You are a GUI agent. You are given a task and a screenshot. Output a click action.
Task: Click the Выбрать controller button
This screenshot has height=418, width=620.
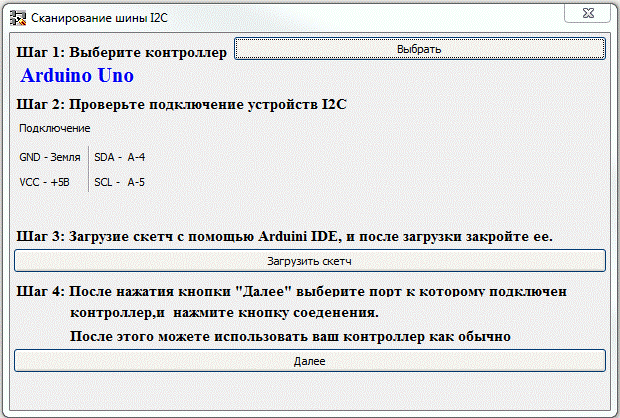[x=420, y=49]
